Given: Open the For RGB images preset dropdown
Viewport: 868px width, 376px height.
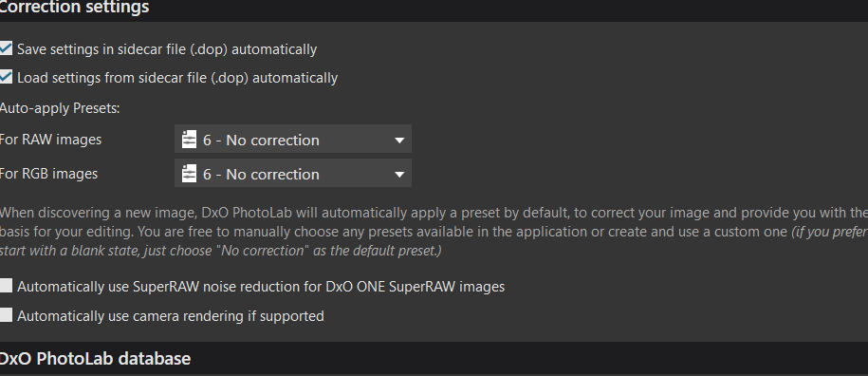Looking at the screenshot, I should [293, 174].
